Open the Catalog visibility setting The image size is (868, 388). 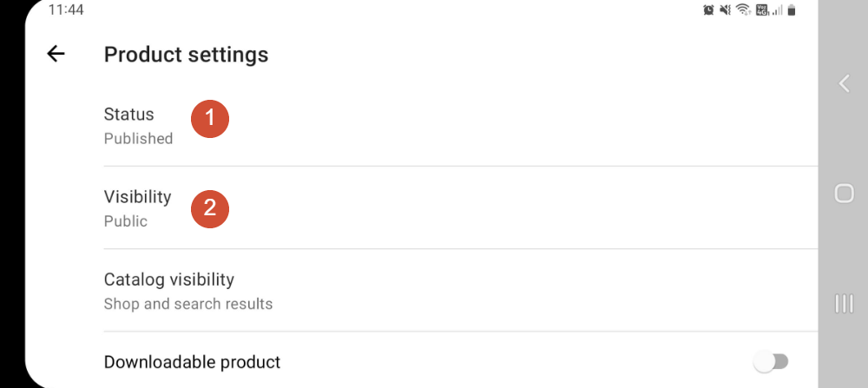click(168, 279)
